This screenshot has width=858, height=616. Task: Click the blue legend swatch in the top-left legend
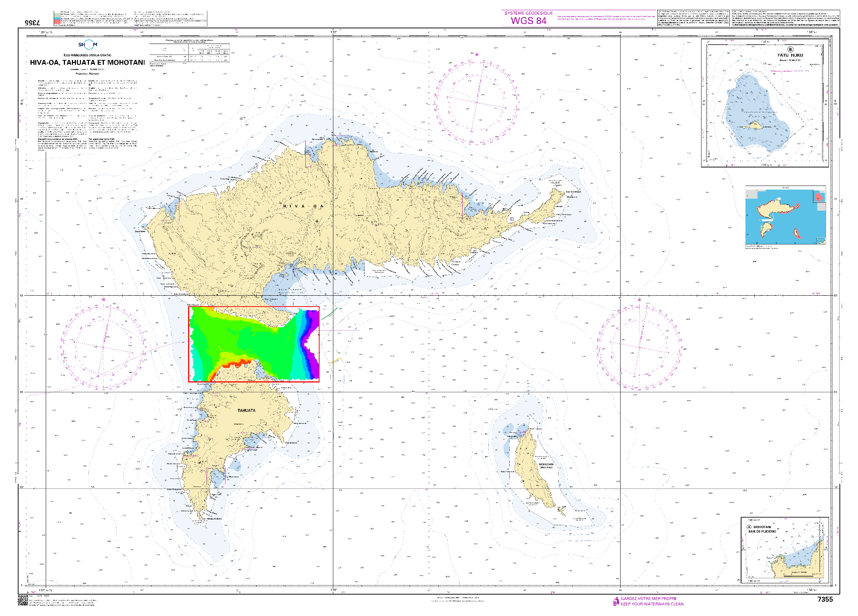[x=57, y=19]
